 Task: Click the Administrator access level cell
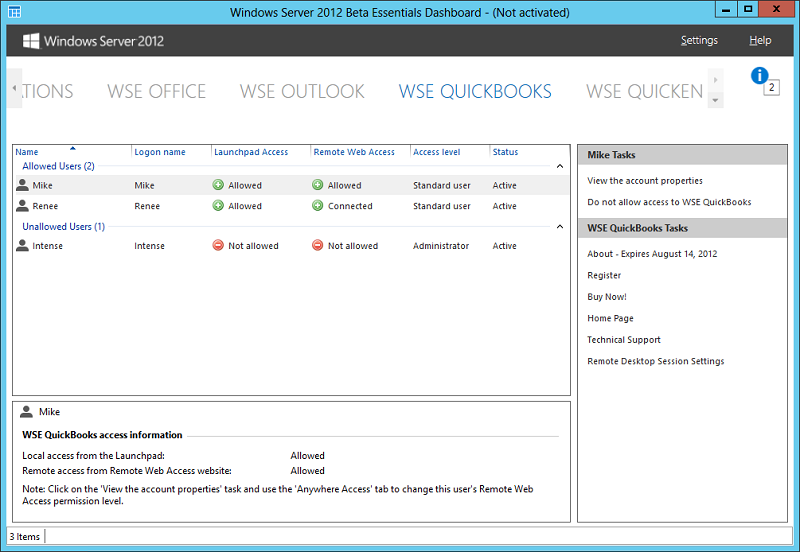coord(441,246)
